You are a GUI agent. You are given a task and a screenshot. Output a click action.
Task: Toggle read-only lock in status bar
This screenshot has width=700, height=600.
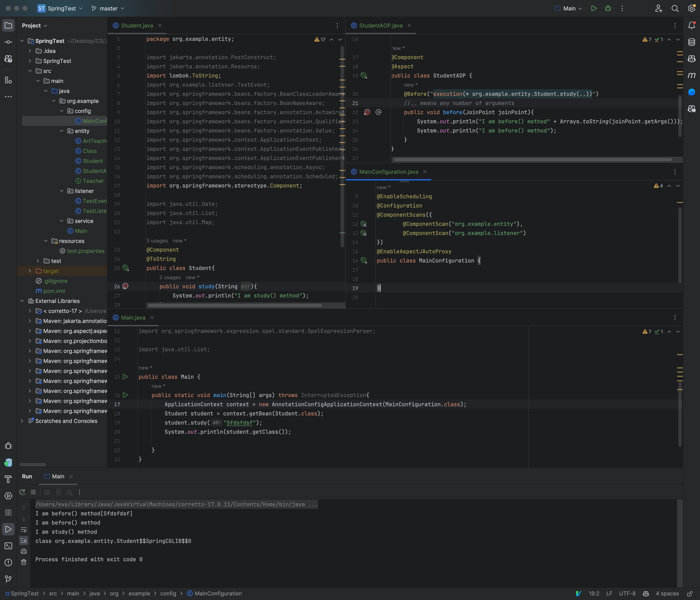690,594
